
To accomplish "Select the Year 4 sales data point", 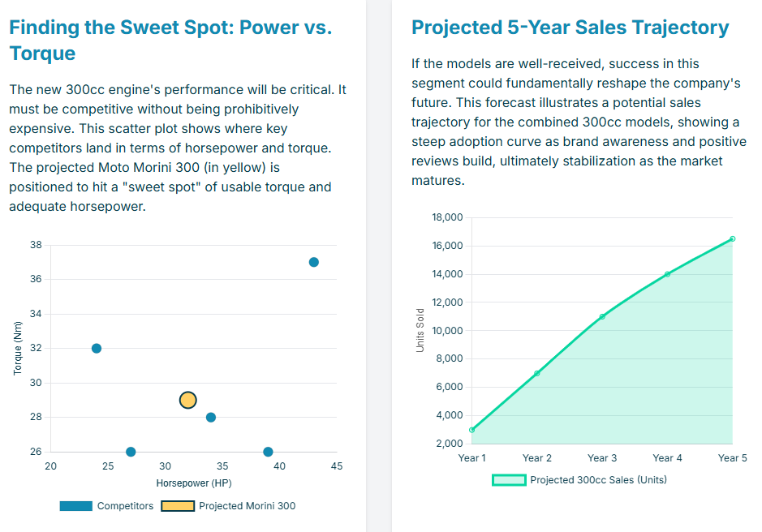I will coord(667,274).
